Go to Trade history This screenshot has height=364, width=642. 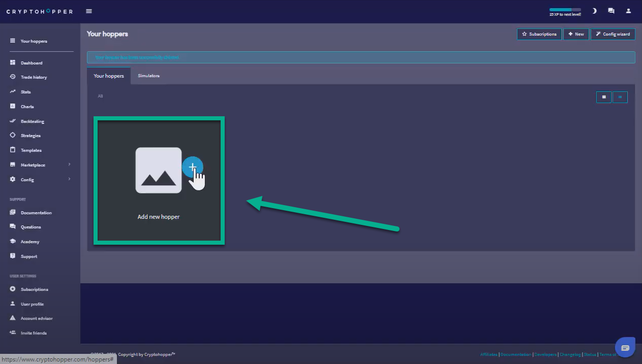pyautogui.click(x=34, y=77)
